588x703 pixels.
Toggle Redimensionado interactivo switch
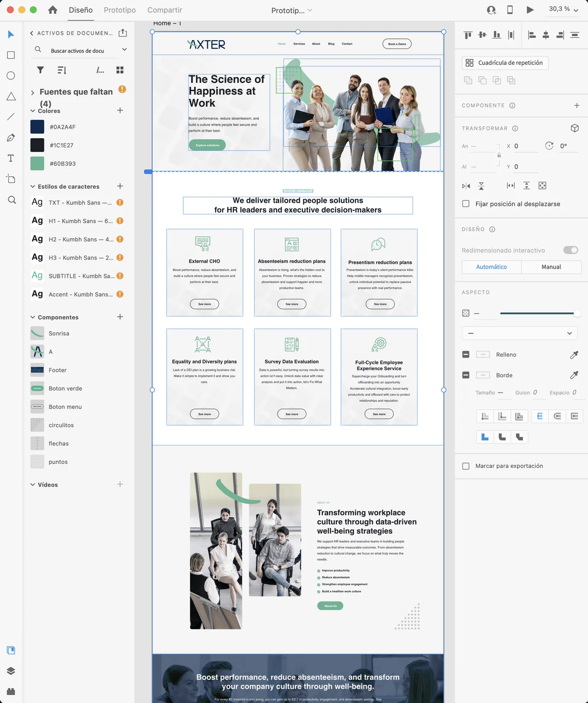pyautogui.click(x=571, y=250)
